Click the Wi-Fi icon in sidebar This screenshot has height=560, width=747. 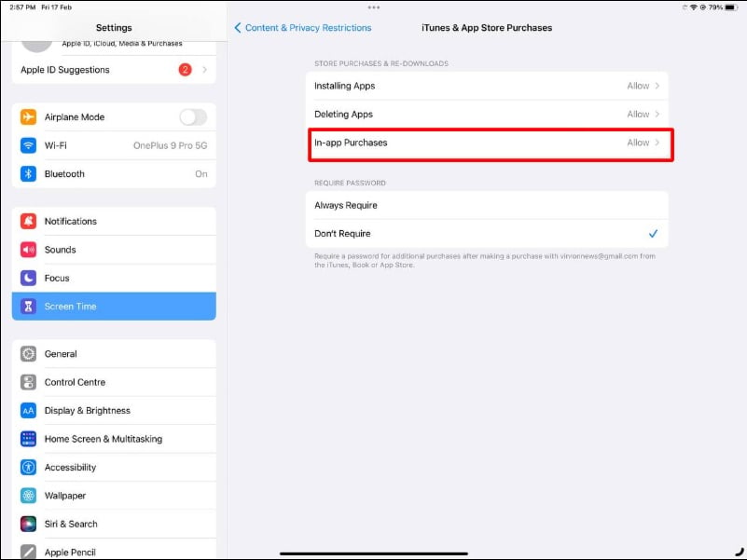[x=28, y=145]
